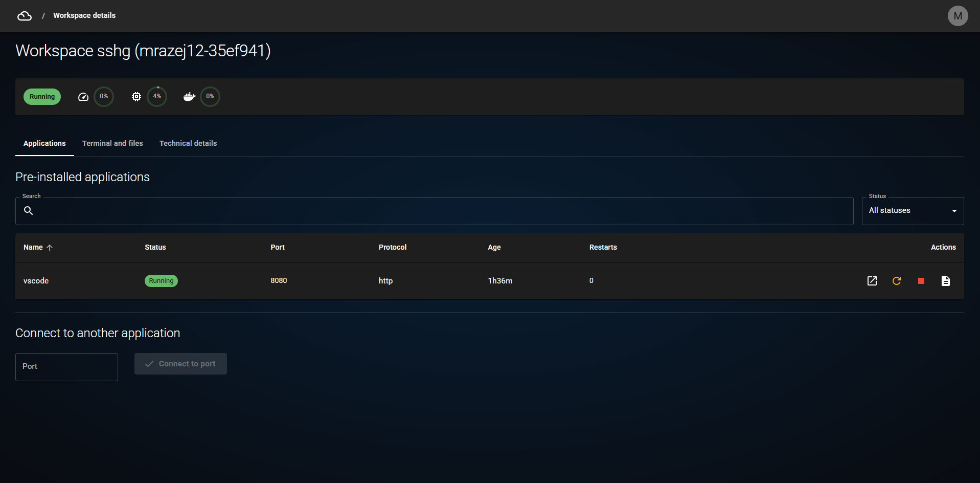Click the Docker whale icon
980x483 pixels.
click(189, 97)
